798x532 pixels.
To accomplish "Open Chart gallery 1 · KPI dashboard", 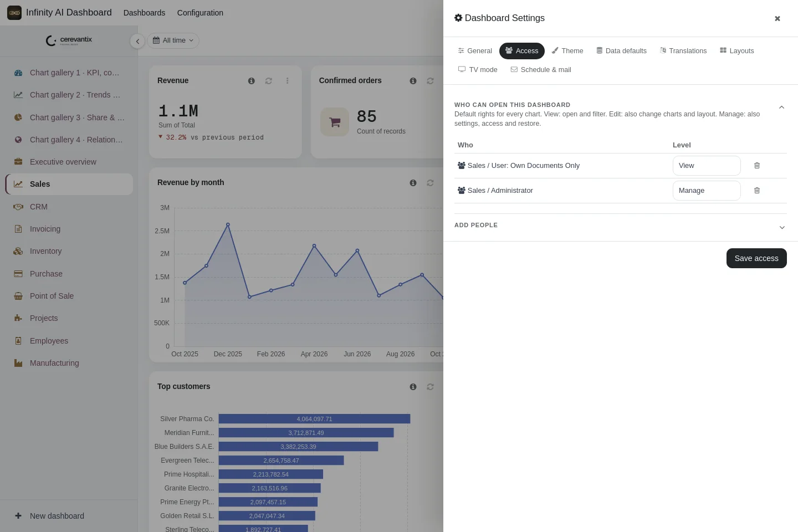I will pyautogui.click(x=69, y=73).
